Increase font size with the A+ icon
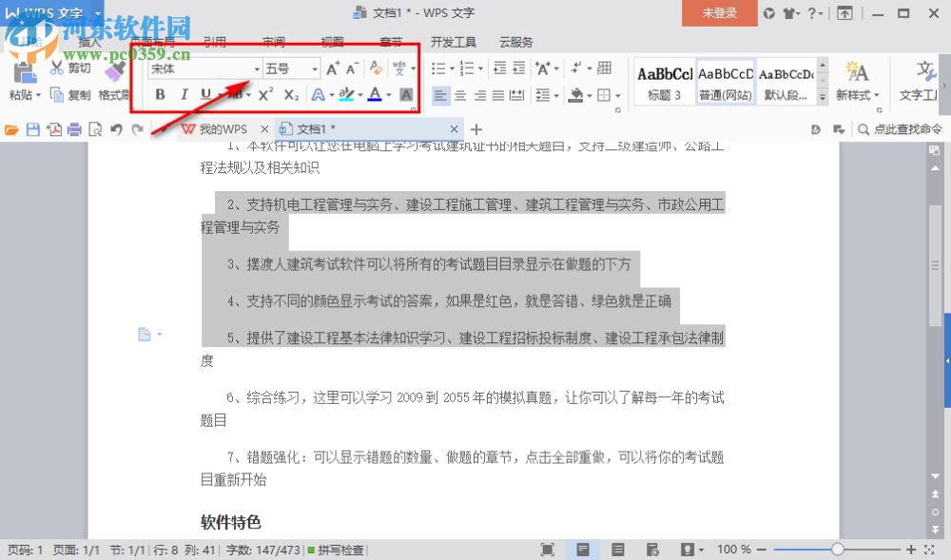The image size is (951, 560). point(333,68)
